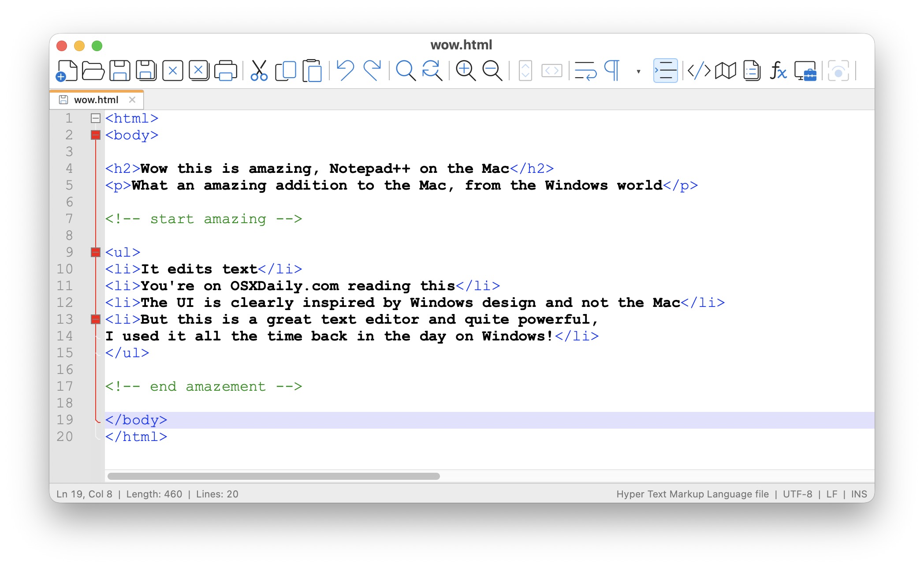This screenshot has height=568, width=924.
Task: Close the current document icon
Action: click(x=172, y=71)
